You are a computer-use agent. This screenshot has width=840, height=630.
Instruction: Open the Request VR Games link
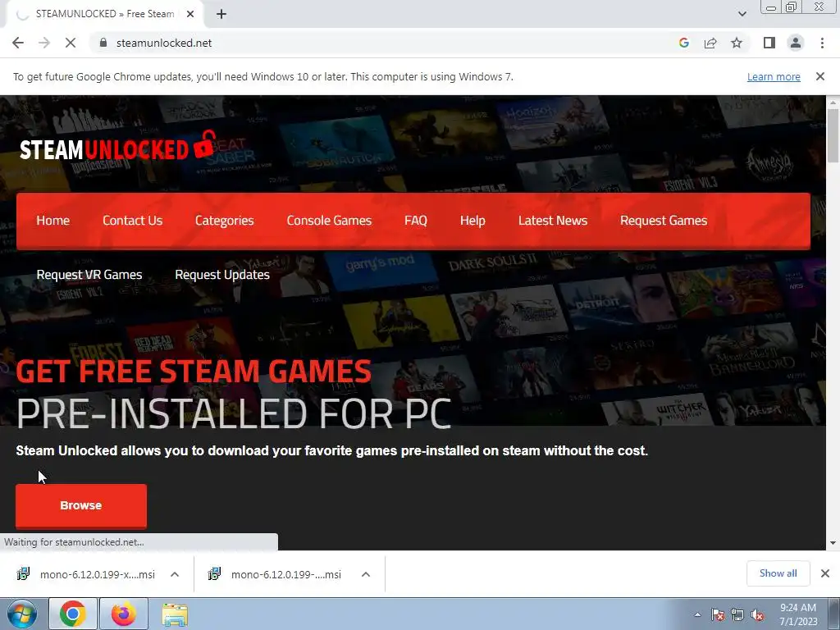[89, 275]
